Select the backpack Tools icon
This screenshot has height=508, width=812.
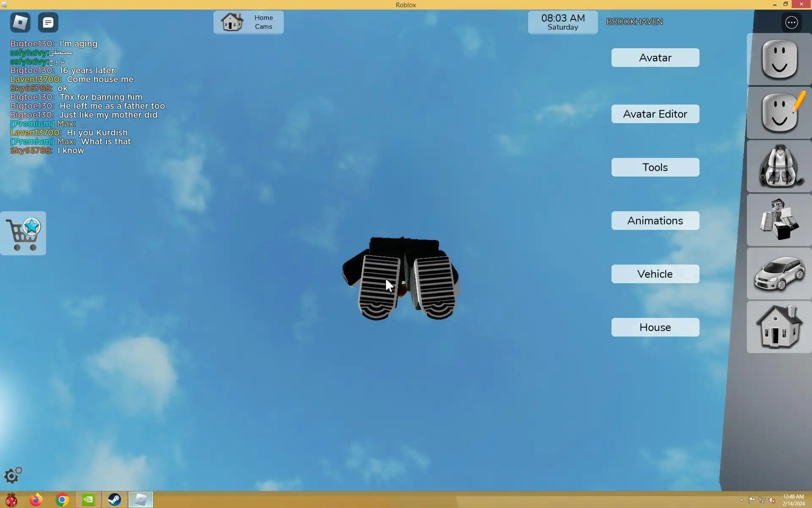tap(779, 166)
